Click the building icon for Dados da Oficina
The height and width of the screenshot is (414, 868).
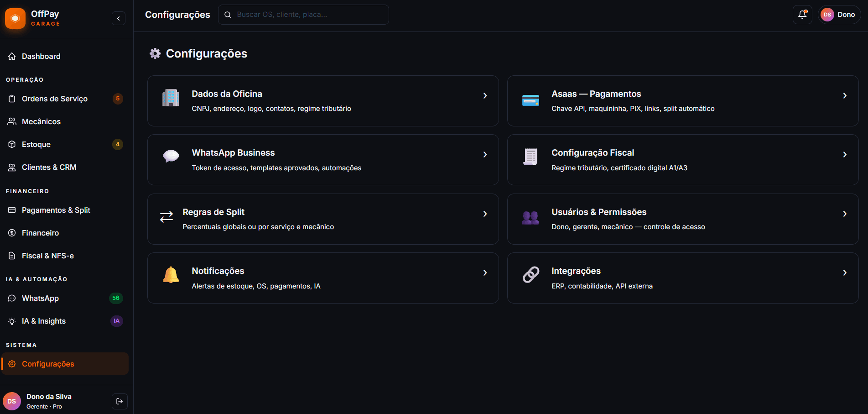point(171,98)
